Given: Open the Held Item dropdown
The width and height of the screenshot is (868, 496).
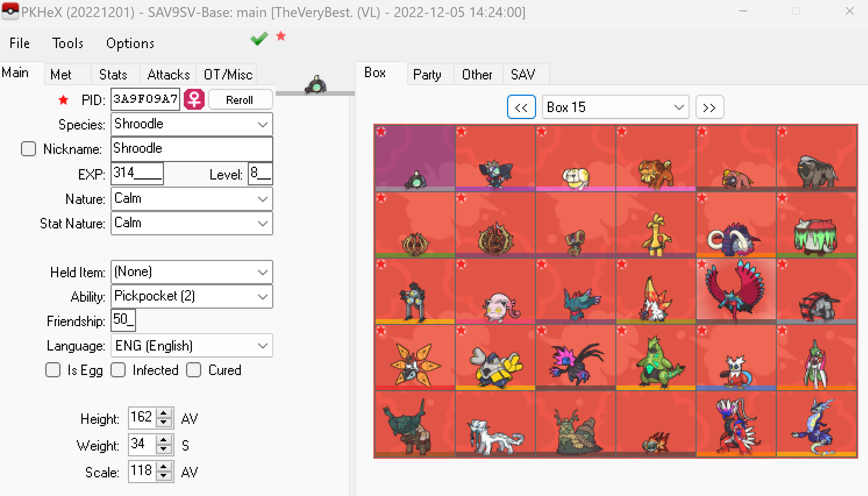Looking at the screenshot, I should tap(192, 272).
